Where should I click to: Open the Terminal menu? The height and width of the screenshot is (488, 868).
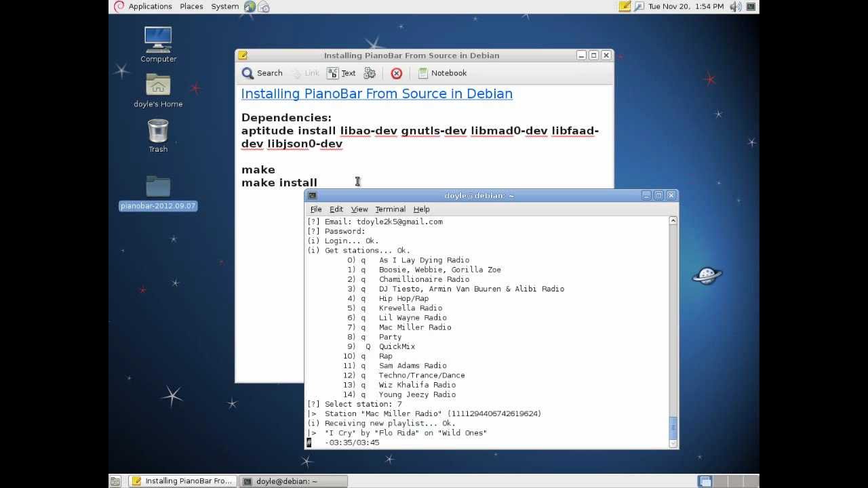[x=391, y=209]
